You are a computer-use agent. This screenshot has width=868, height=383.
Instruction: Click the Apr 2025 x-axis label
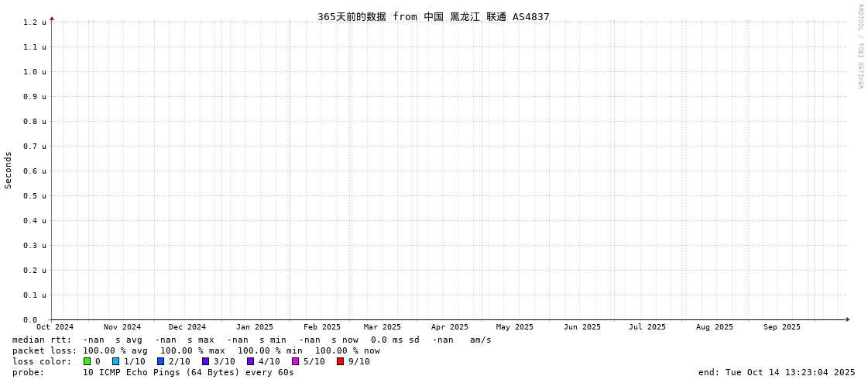tap(450, 327)
